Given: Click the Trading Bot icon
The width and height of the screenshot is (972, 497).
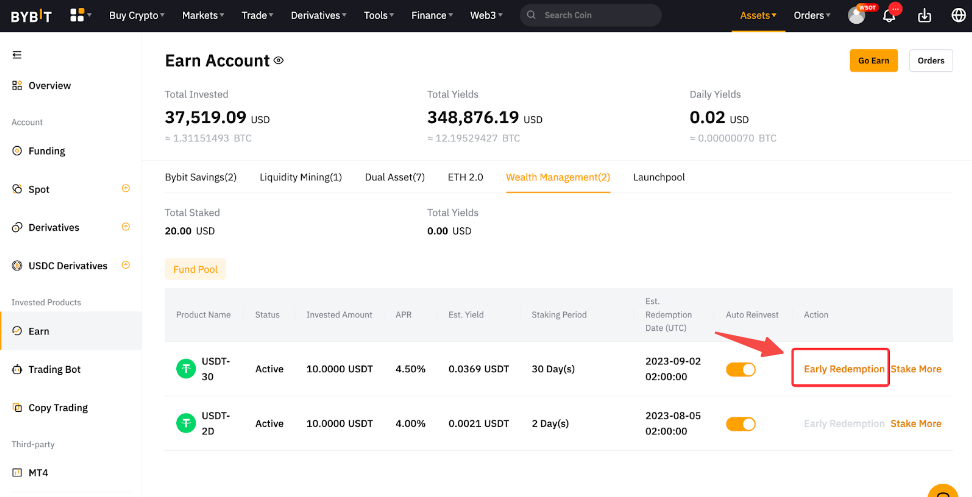Looking at the screenshot, I should (x=17, y=369).
